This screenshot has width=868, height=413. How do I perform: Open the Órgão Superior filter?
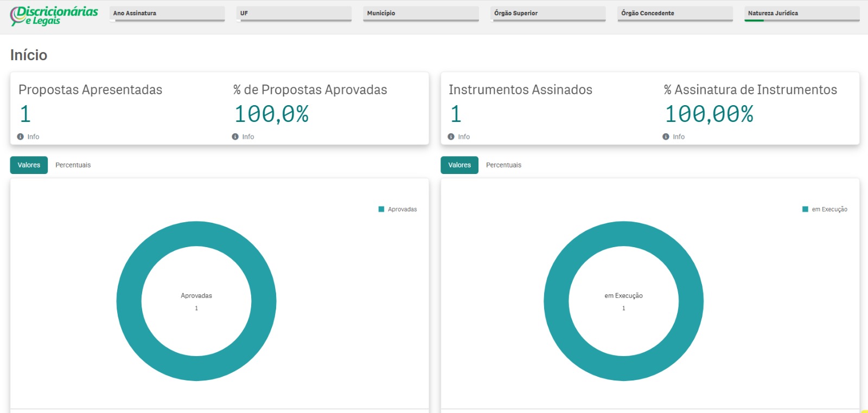tap(548, 14)
